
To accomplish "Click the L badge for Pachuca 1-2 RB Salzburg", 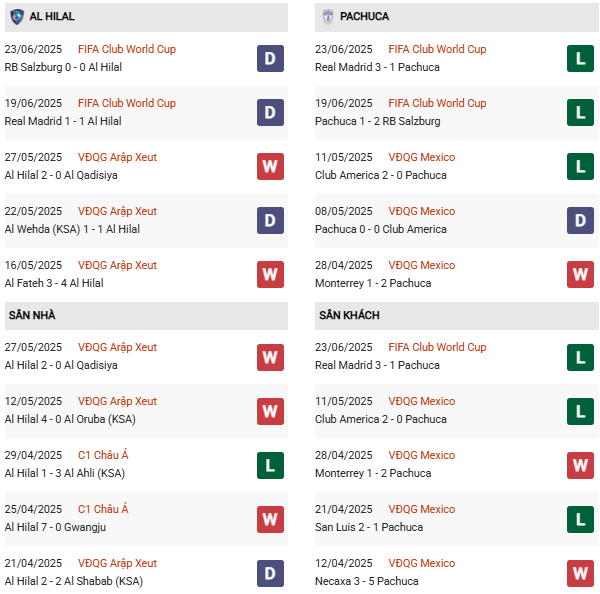I will (580, 113).
